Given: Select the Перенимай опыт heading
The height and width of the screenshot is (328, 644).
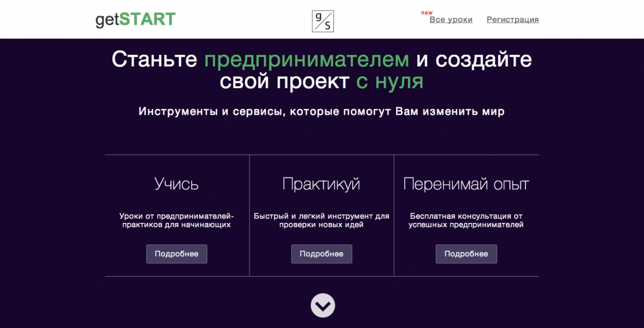Looking at the screenshot, I should pos(466,184).
